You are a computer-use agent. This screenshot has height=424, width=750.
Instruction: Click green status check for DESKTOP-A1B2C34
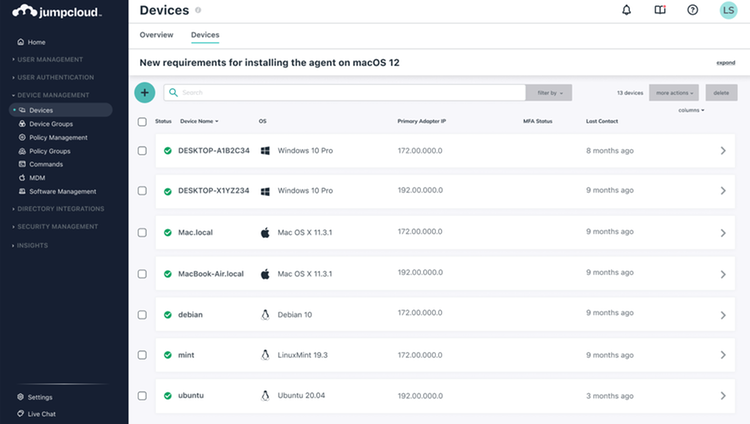[x=167, y=151]
